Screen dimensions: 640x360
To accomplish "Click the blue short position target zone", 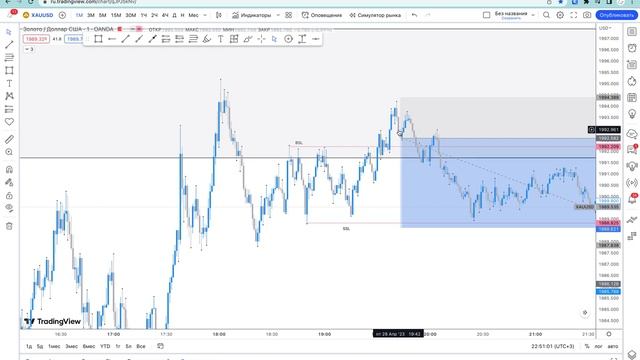I will [498, 183].
